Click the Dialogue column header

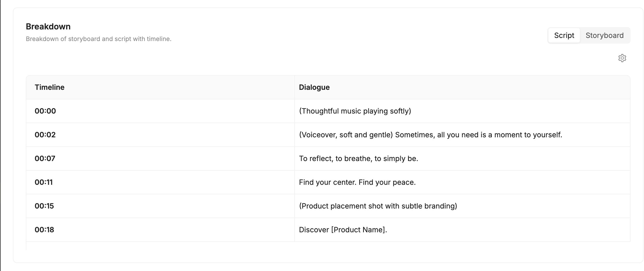coord(314,87)
